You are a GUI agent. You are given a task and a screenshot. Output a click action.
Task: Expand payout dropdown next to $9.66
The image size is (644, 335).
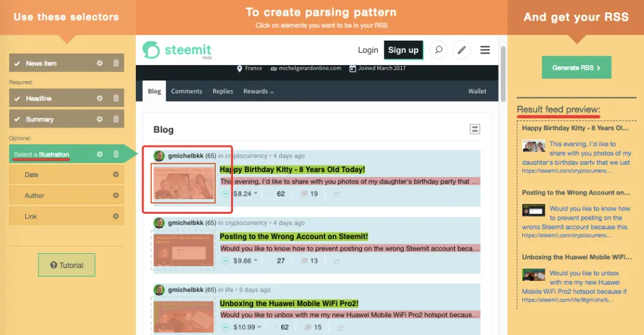[x=256, y=260]
